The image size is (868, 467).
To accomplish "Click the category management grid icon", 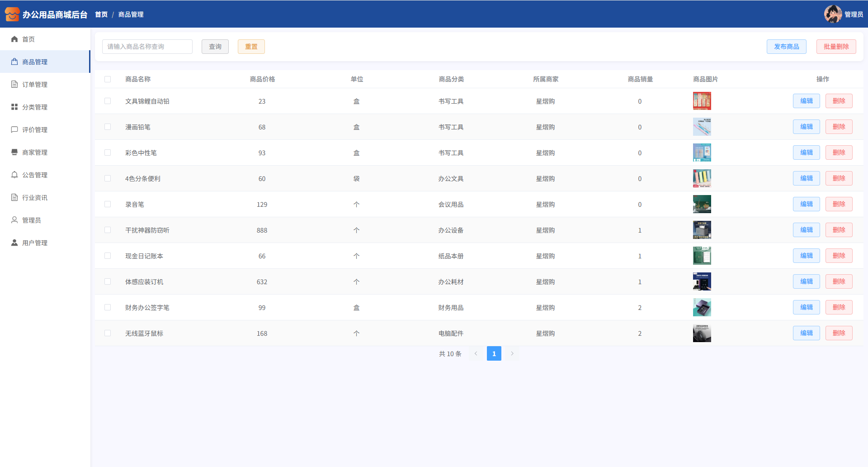I will tap(14, 107).
